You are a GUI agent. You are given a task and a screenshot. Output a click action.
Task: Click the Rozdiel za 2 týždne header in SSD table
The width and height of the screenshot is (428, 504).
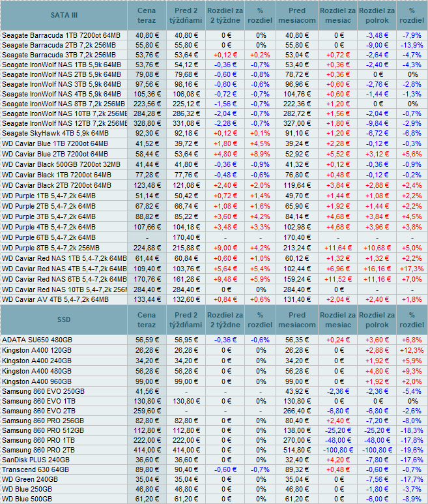tap(225, 320)
